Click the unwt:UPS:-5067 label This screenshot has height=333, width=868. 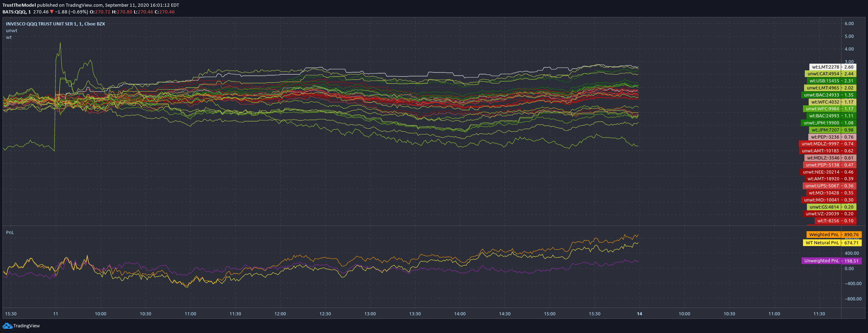[x=822, y=186]
